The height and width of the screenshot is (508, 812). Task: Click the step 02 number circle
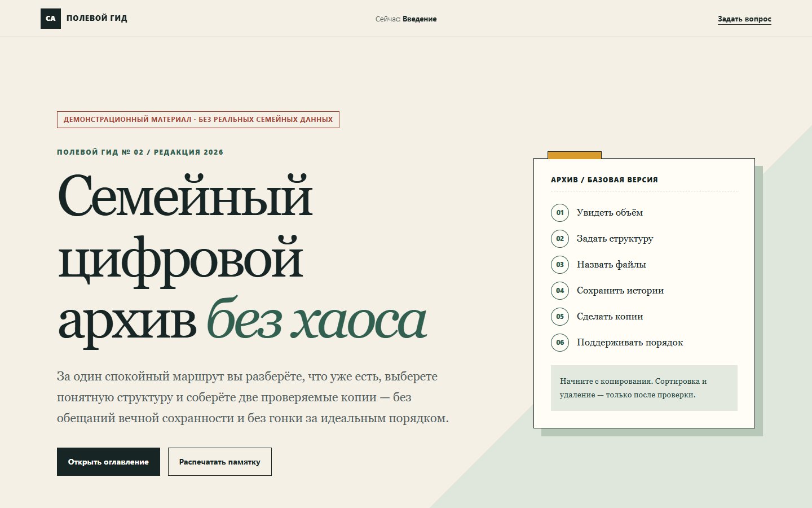click(560, 239)
